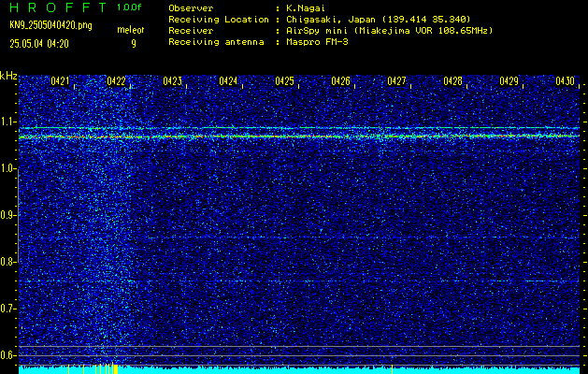Click the cyan signal power strip at bottom
This screenshot has width=588, height=374.
point(299,370)
